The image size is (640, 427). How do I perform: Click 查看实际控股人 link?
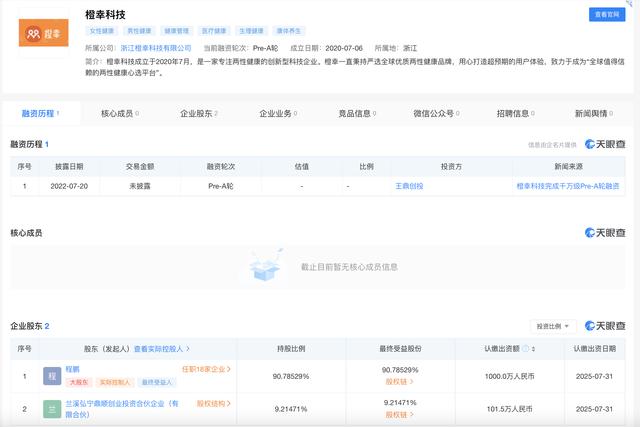166,349
